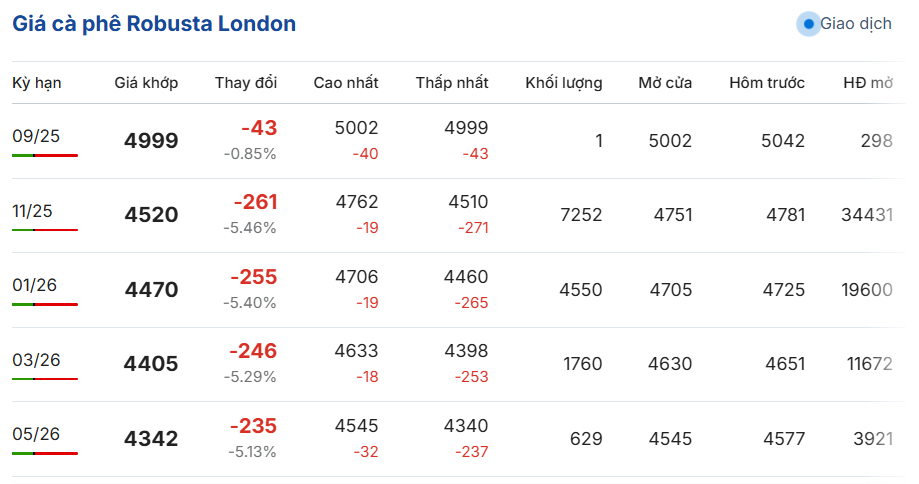Image resolution: width=919 pixels, height=484 pixels.
Task: Open the Giá cà phê Robusta London heading
Action: coord(154,24)
